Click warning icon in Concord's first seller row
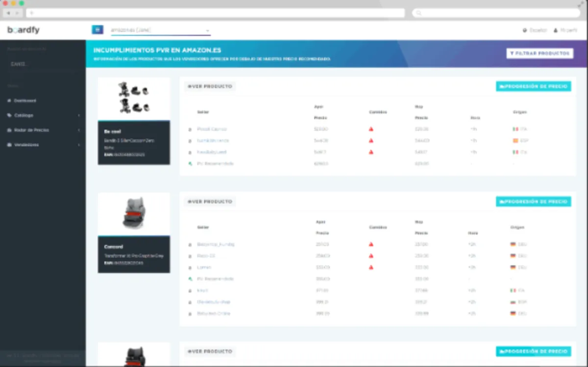The image size is (588, 367). (x=371, y=244)
